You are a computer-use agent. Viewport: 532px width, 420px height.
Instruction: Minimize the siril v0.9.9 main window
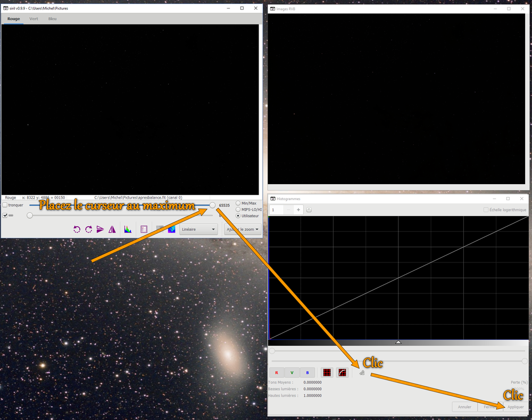(229, 8)
